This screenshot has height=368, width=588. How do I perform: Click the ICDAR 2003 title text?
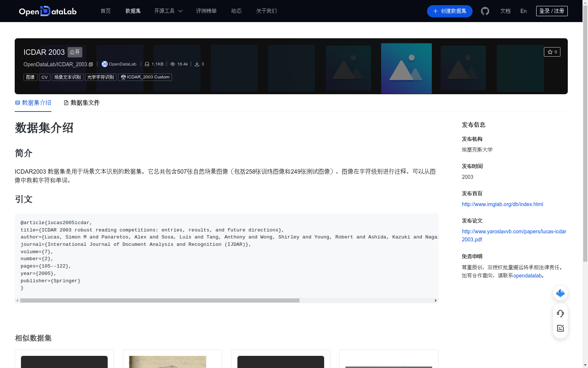click(x=44, y=52)
